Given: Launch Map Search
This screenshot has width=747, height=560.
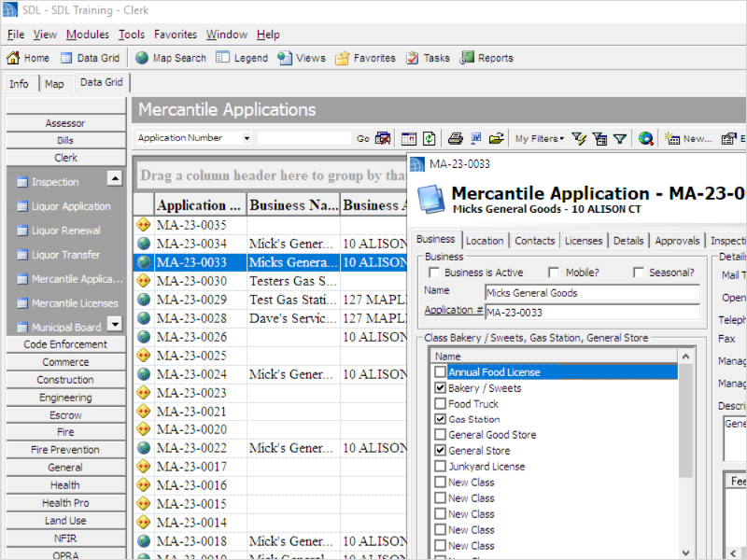Looking at the screenshot, I should pyautogui.click(x=171, y=58).
